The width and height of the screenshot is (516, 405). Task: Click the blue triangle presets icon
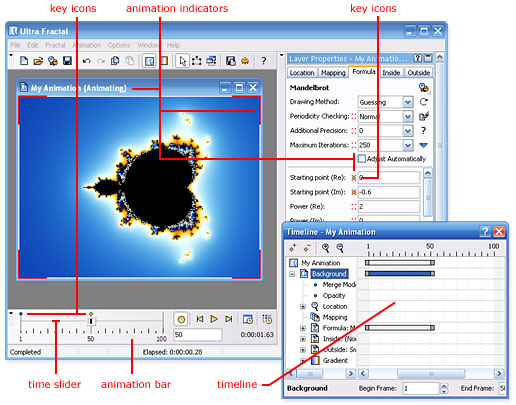424,145
